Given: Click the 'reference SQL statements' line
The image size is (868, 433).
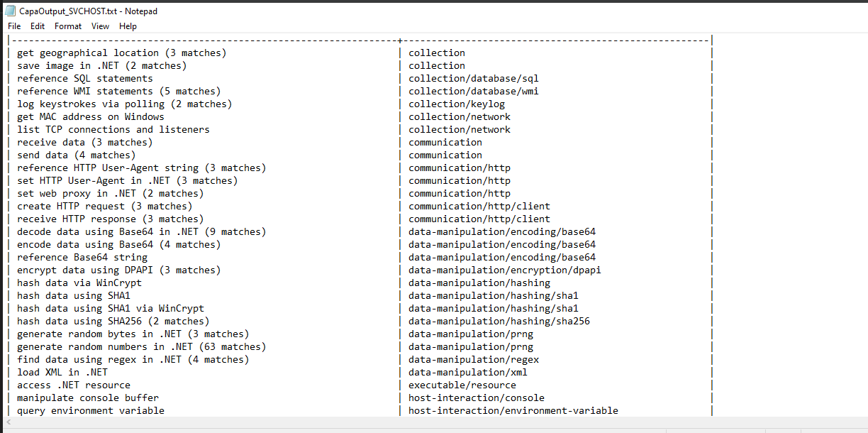Looking at the screenshot, I should pyautogui.click(x=85, y=78).
